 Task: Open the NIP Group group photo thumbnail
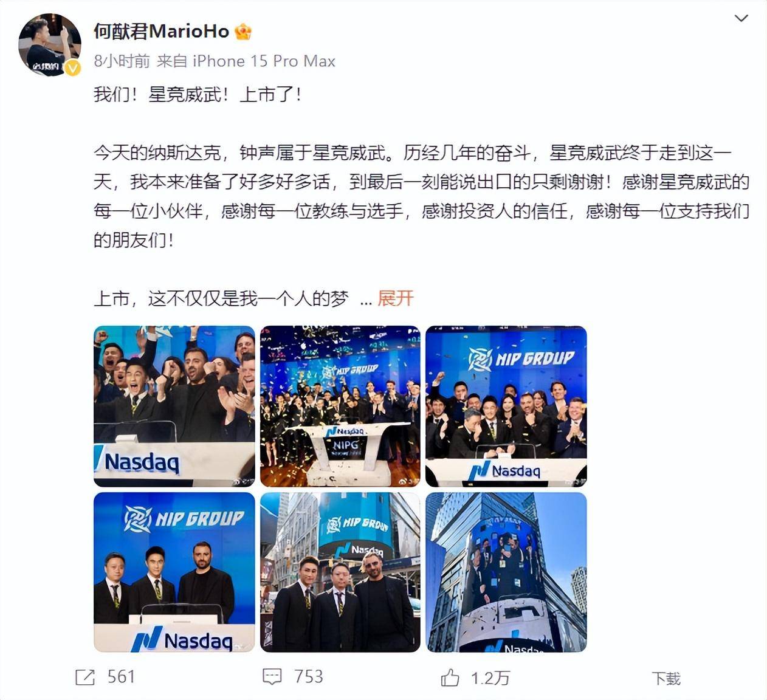coord(506,406)
